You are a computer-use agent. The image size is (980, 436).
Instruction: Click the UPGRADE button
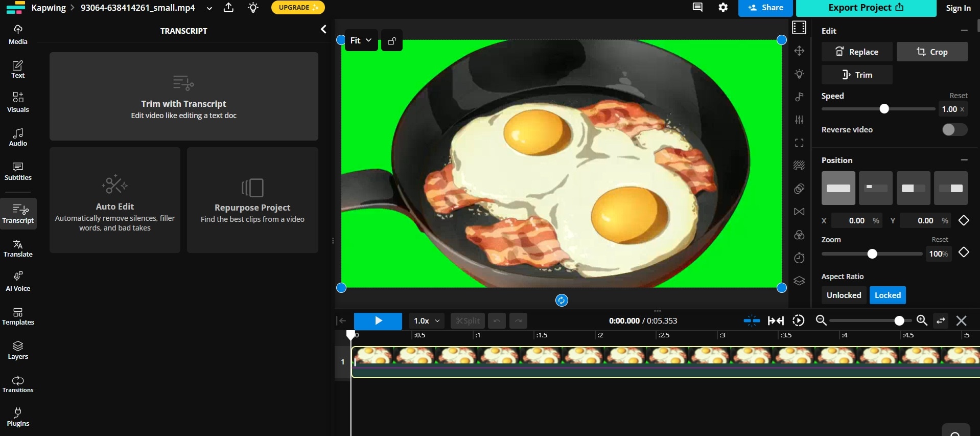click(x=298, y=8)
